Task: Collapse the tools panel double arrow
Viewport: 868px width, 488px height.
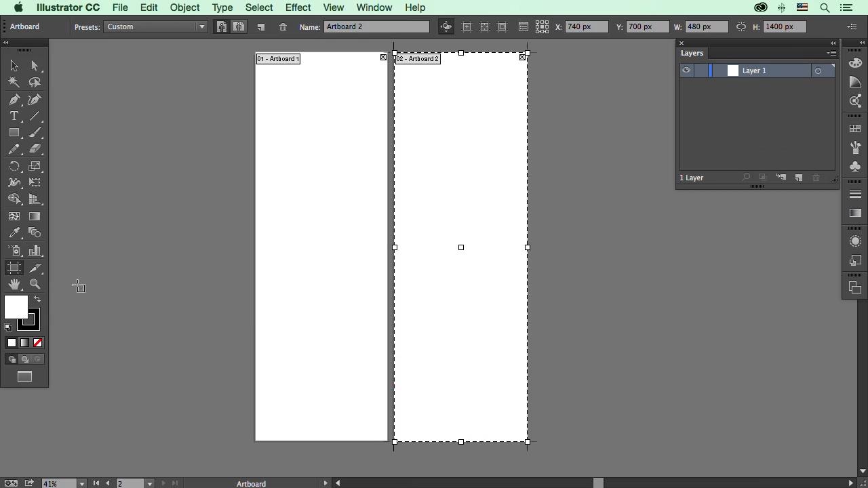Action: [5, 43]
